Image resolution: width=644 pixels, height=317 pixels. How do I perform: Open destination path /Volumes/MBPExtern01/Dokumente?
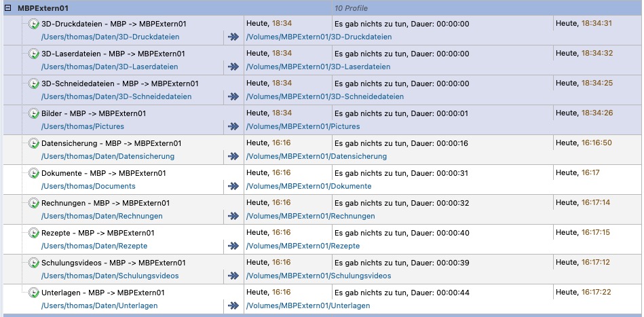pyautogui.click(x=308, y=186)
